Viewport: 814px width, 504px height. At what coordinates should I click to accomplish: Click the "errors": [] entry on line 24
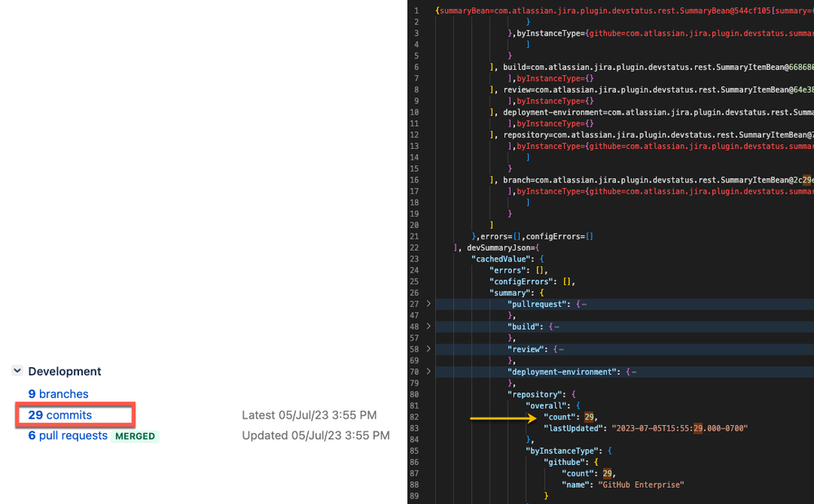tap(518, 270)
